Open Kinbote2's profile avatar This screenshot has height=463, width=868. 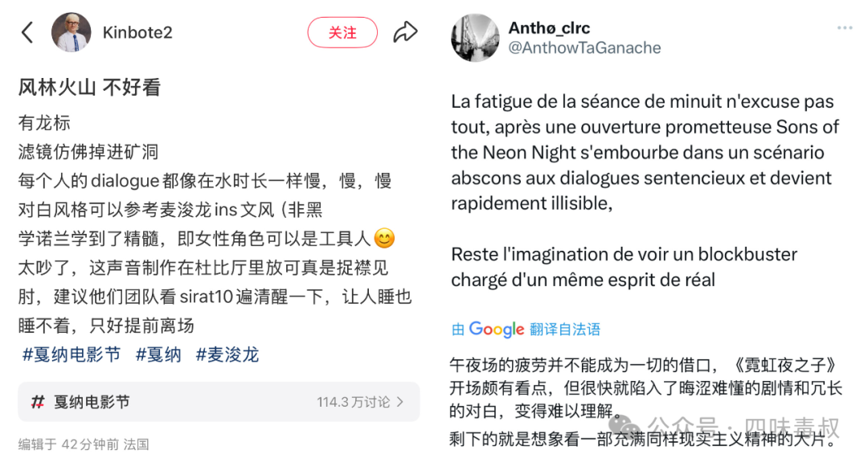tap(71, 33)
